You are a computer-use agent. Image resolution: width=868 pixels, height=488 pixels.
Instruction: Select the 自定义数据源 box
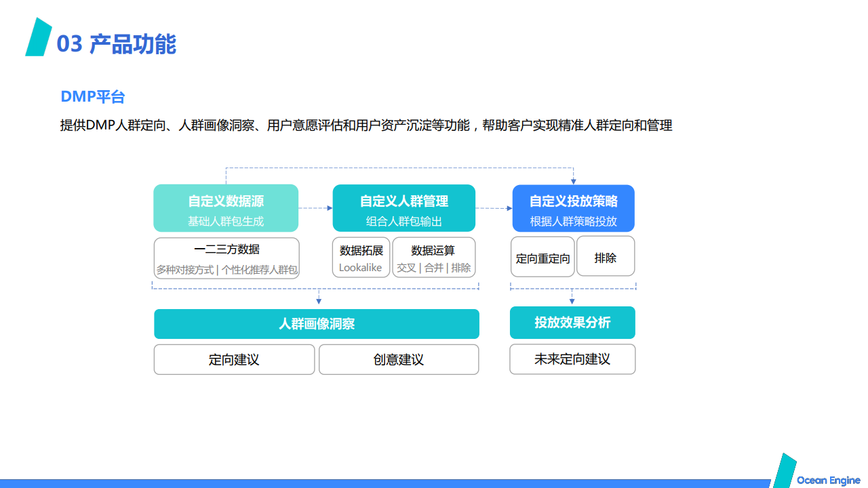point(226,208)
